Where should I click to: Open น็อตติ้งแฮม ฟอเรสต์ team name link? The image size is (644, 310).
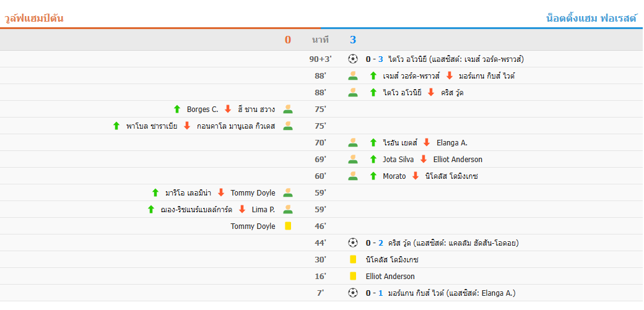coord(591,18)
